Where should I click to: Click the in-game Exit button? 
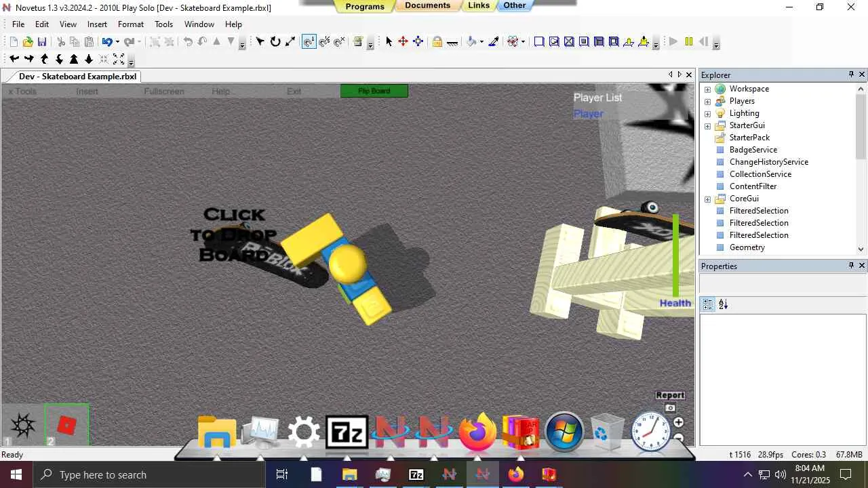click(294, 91)
